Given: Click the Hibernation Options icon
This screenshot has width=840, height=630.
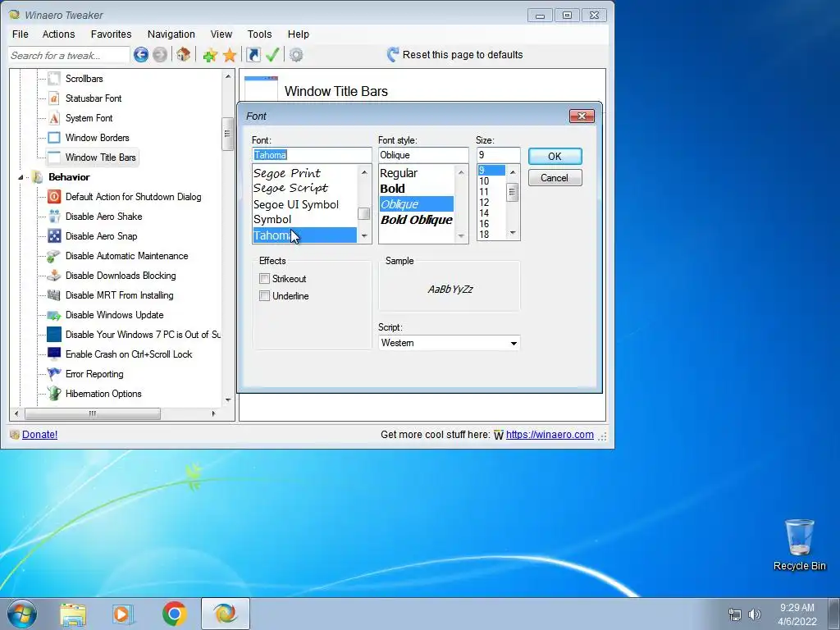Looking at the screenshot, I should tap(54, 394).
